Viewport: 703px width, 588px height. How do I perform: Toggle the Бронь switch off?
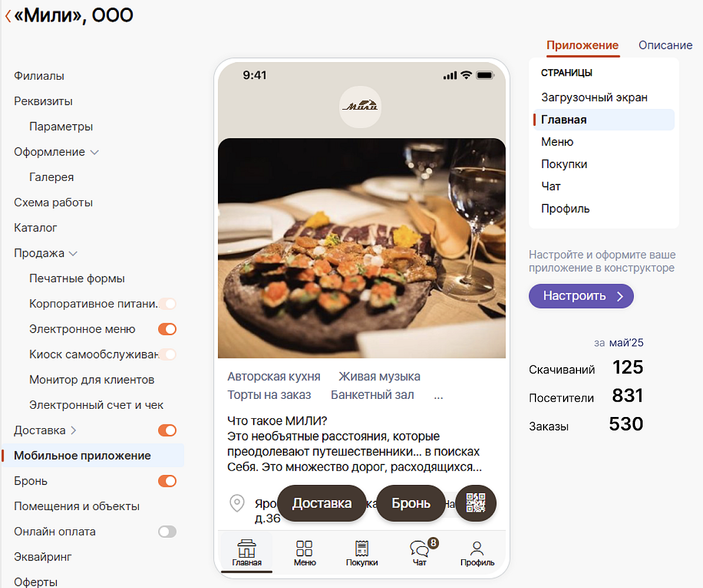167,481
